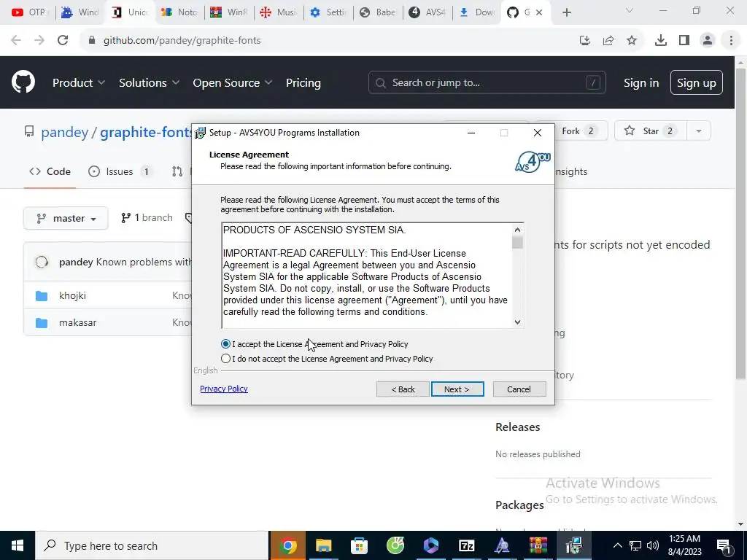Open WinRAR from the taskbar

[538, 545]
